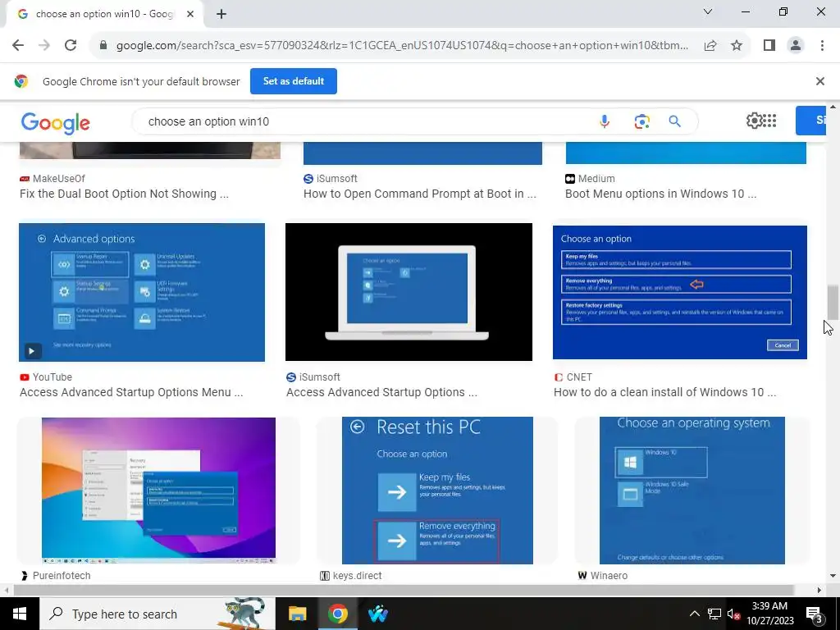Share this page from the address bar
Viewport: 840px width, 630px height.
[710, 46]
